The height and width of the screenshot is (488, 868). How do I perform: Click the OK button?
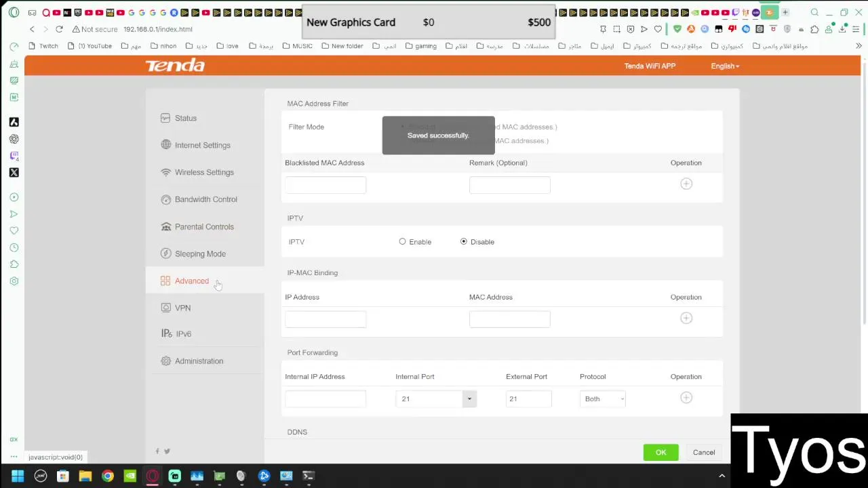click(661, 452)
